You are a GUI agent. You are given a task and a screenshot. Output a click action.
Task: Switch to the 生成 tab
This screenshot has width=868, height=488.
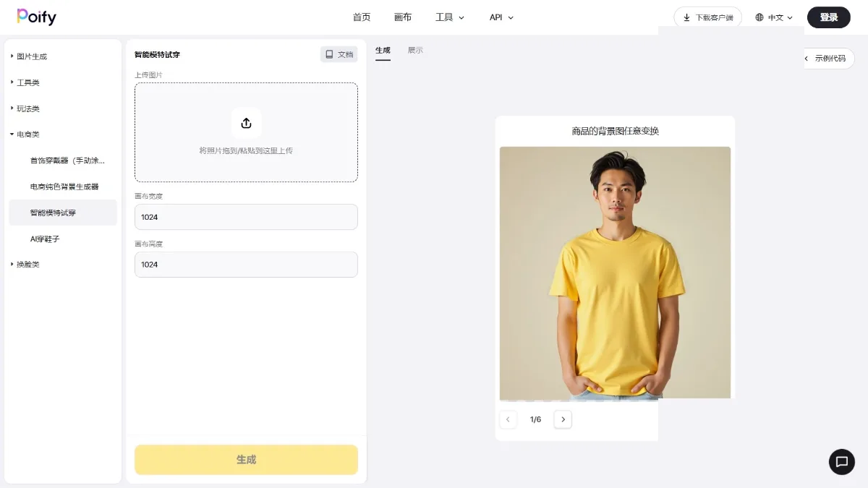(x=383, y=51)
